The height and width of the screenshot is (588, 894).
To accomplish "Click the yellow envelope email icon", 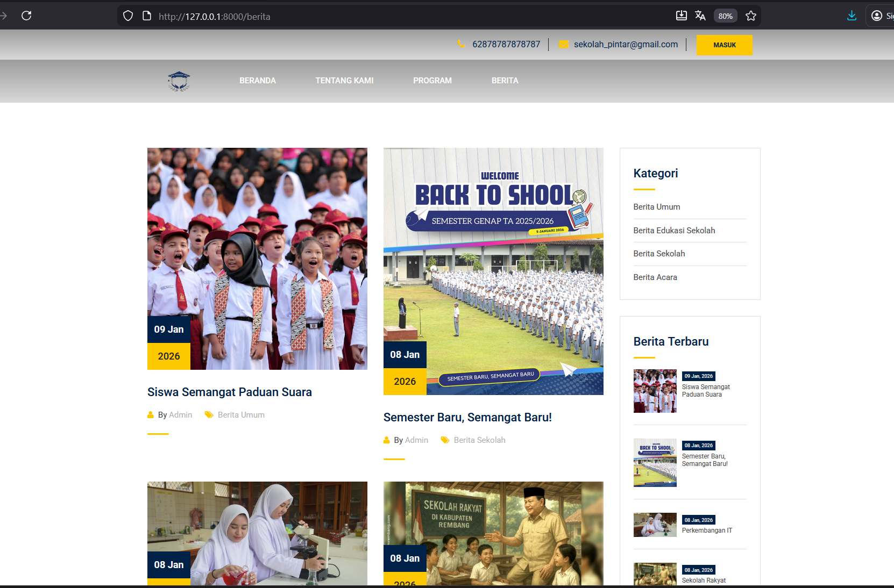I will coord(564,45).
